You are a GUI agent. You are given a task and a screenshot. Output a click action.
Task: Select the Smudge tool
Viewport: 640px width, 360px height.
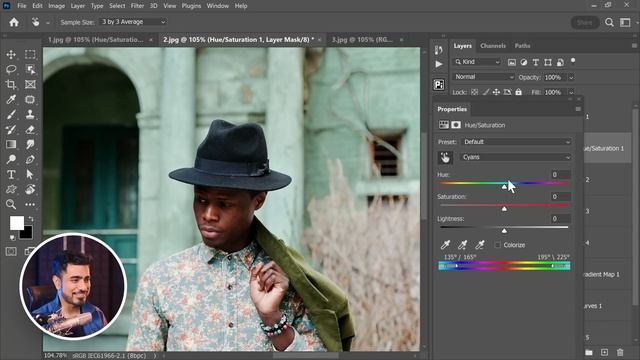point(30,144)
